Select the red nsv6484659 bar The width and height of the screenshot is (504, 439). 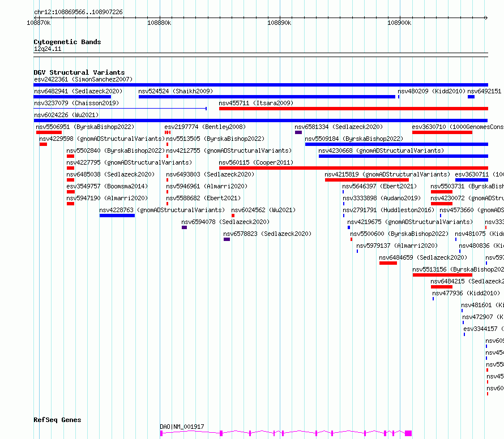tap(388, 263)
